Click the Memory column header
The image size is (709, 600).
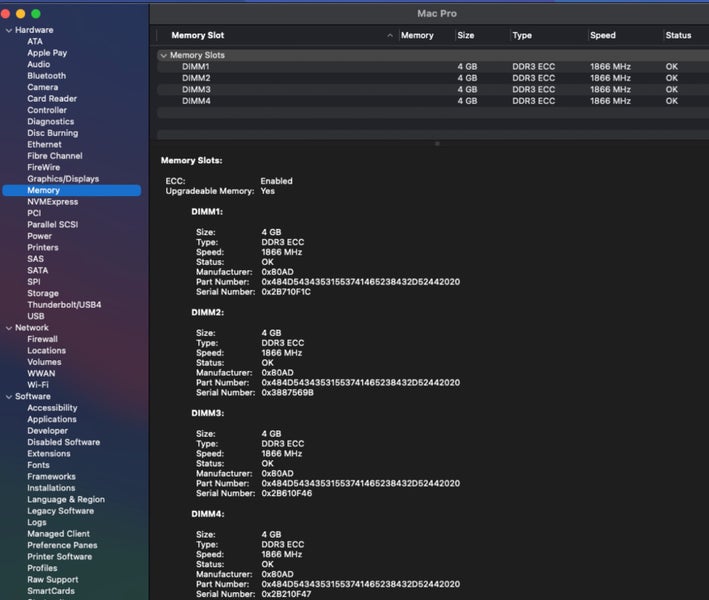pos(417,35)
